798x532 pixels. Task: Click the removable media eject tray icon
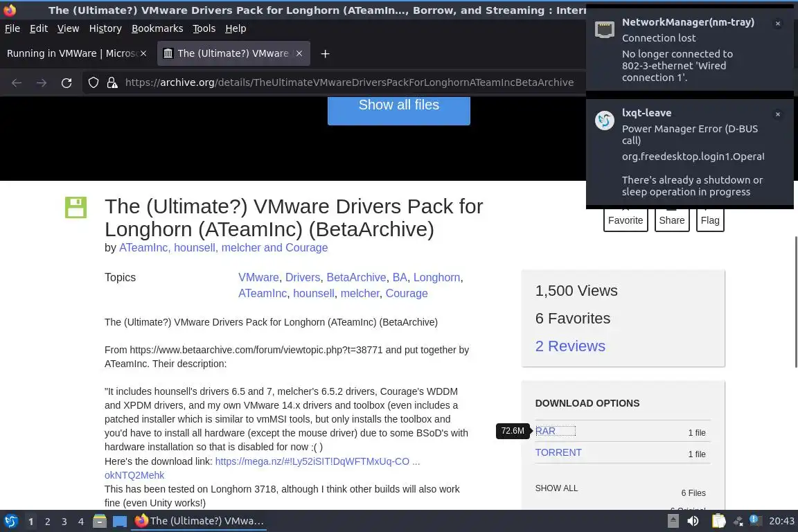673,521
